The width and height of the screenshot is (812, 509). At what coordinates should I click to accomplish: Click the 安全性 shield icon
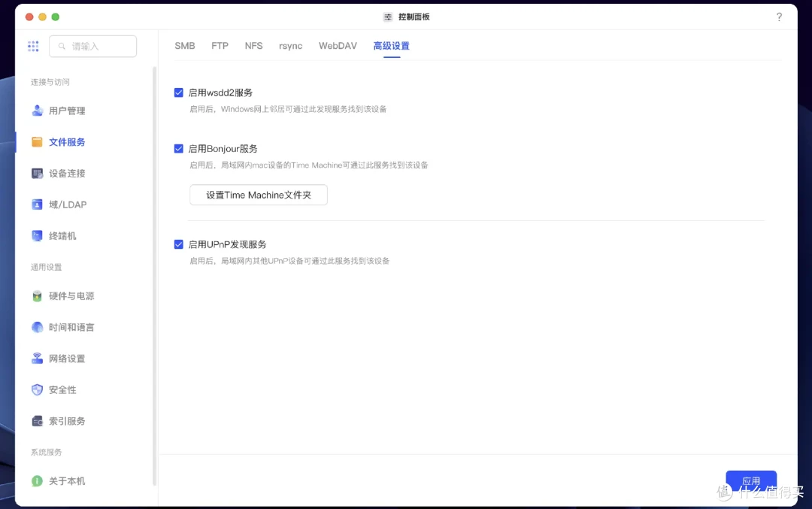38,389
